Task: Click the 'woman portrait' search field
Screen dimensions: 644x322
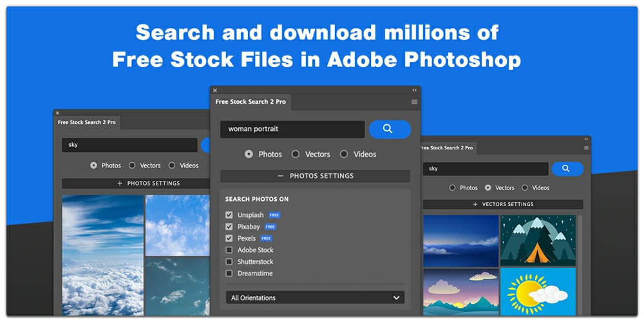Action: point(292,129)
